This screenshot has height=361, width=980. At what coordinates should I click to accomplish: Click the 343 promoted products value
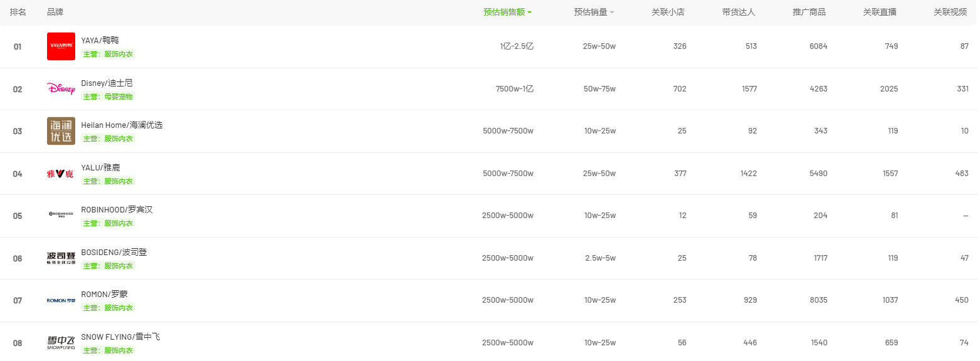click(821, 131)
